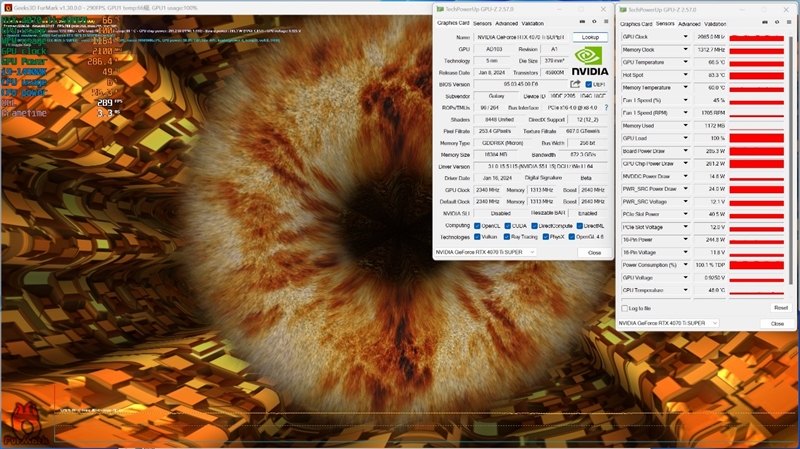Screen dimensions: 800x449
Task: Toggle the UEFI checkbox
Action: pos(588,84)
